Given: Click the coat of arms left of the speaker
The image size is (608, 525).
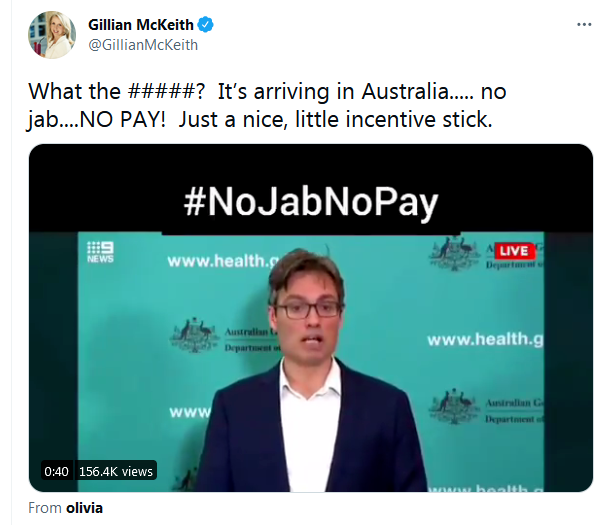Looking at the screenshot, I should 195,335.
